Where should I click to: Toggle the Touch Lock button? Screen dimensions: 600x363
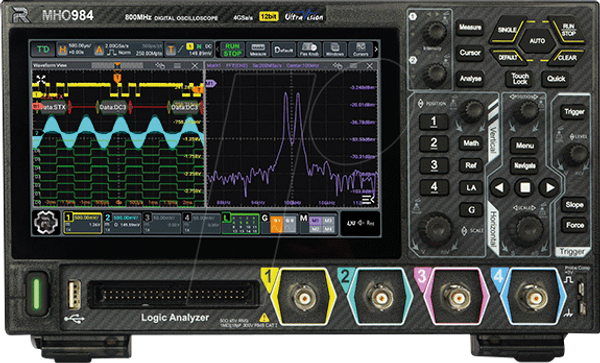[x=520, y=79]
